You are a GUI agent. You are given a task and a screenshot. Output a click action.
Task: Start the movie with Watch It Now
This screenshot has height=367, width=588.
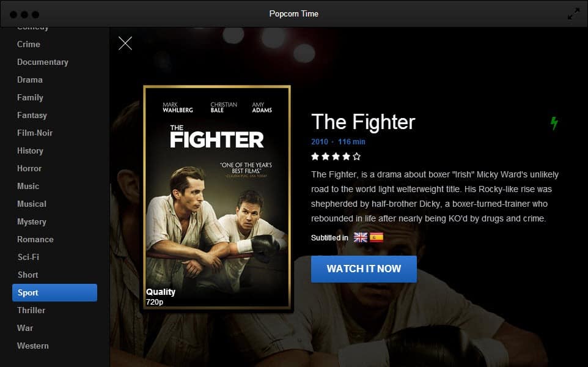point(364,269)
